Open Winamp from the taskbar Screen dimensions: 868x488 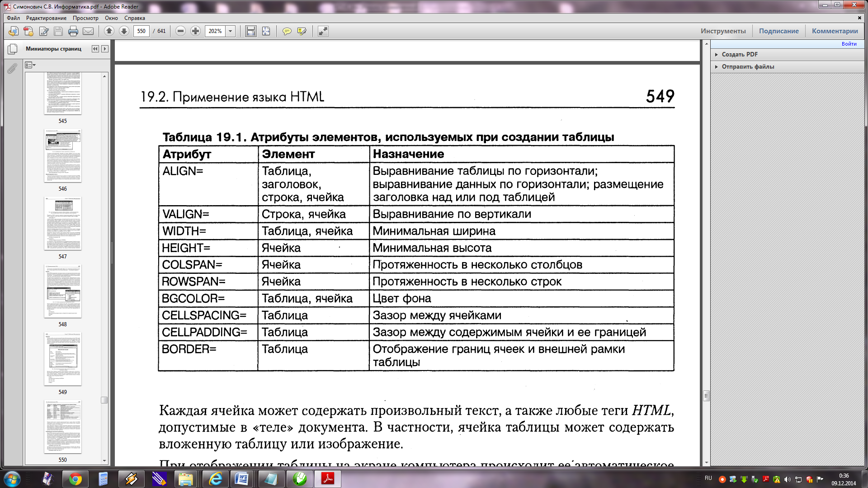[131, 479]
